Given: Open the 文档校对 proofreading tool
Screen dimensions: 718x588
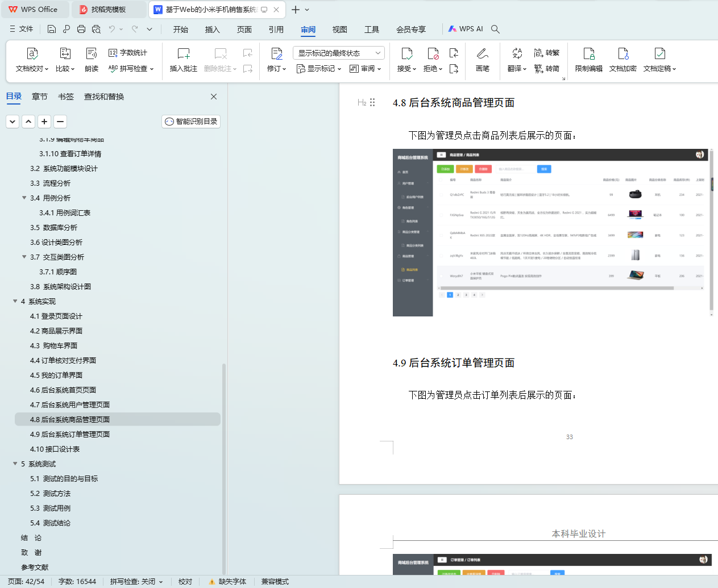Looking at the screenshot, I should point(32,60).
